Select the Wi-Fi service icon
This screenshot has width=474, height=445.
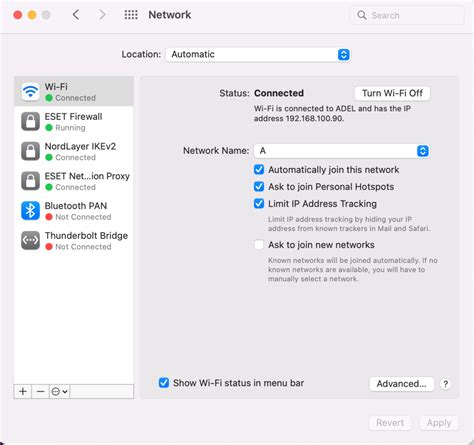[30, 92]
